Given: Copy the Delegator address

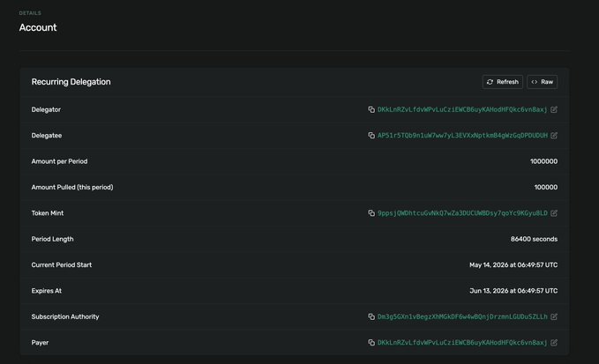Looking at the screenshot, I should click(371, 109).
